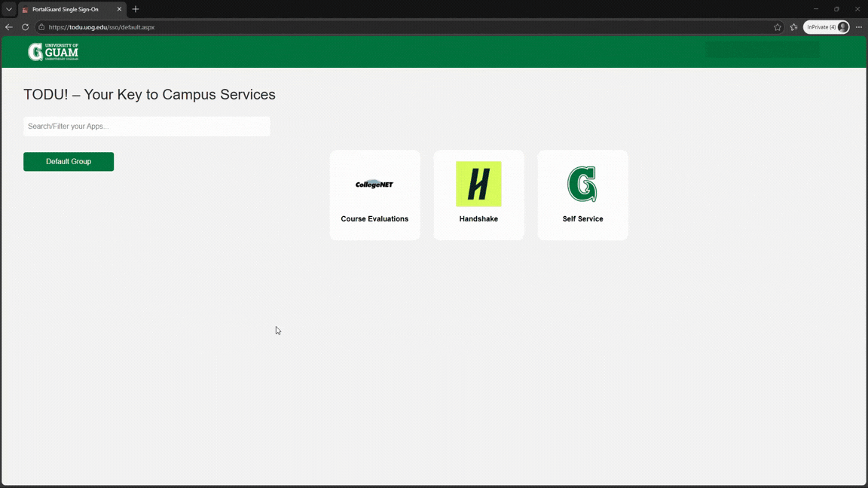Click the University of Guam logo
The width and height of the screenshot is (868, 488).
click(x=53, y=51)
